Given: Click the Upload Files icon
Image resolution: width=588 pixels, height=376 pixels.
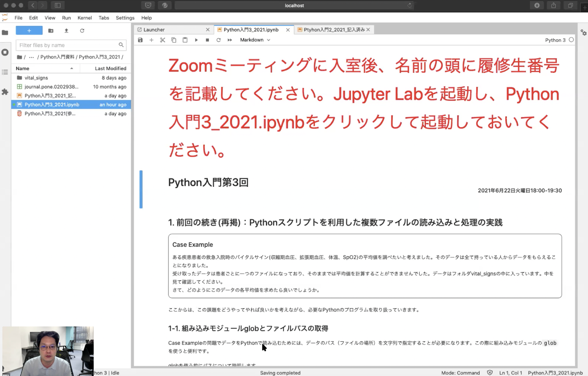Looking at the screenshot, I should click(66, 31).
